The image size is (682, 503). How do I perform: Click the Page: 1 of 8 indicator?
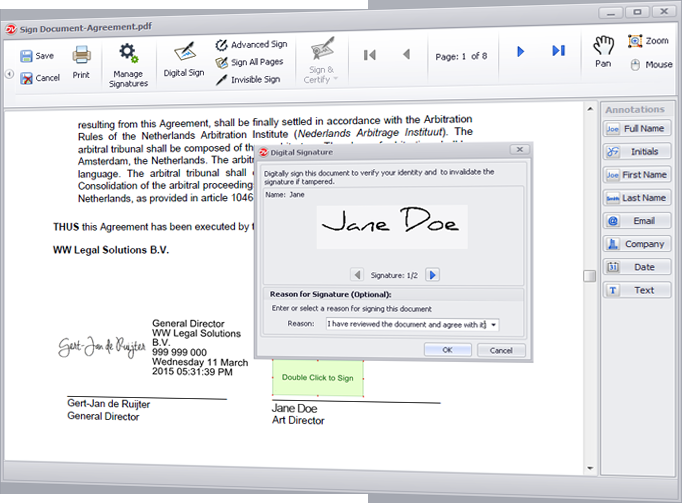[x=461, y=57]
